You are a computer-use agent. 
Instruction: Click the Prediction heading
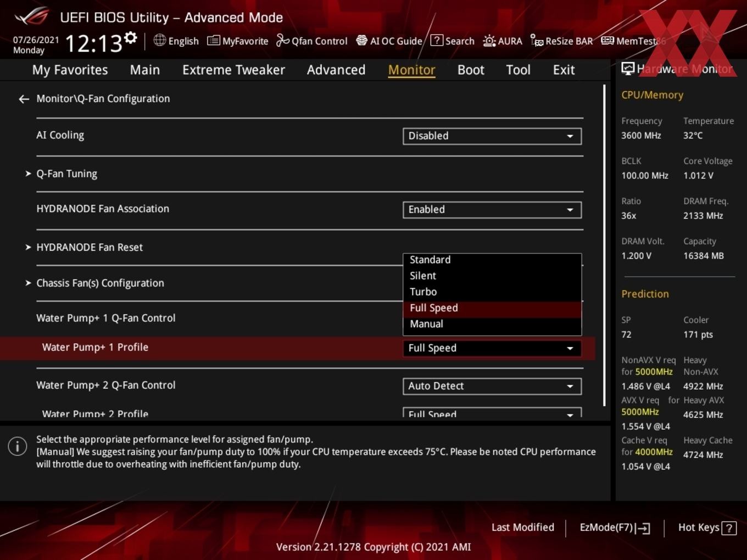645,294
